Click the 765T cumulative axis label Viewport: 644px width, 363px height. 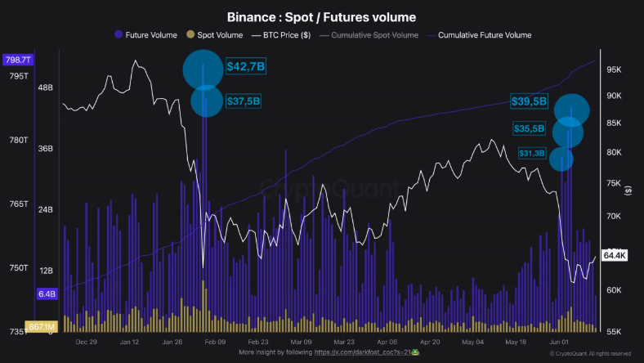(x=19, y=204)
